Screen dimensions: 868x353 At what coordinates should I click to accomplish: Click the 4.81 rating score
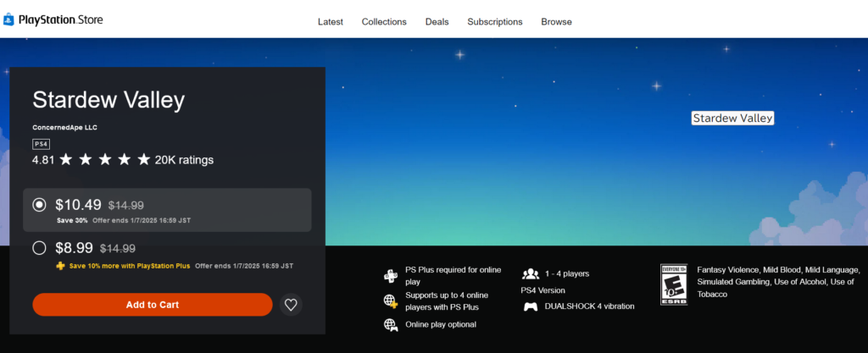(43, 160)
